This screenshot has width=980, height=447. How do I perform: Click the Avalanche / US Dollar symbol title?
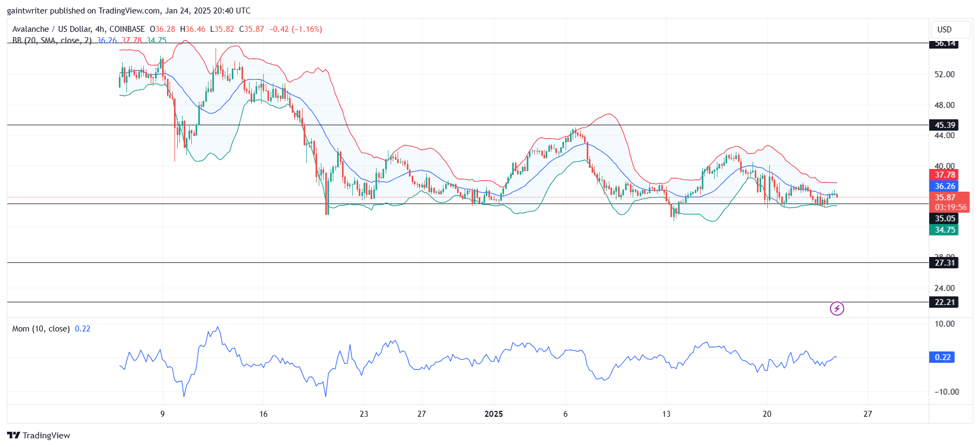(78, 29)
